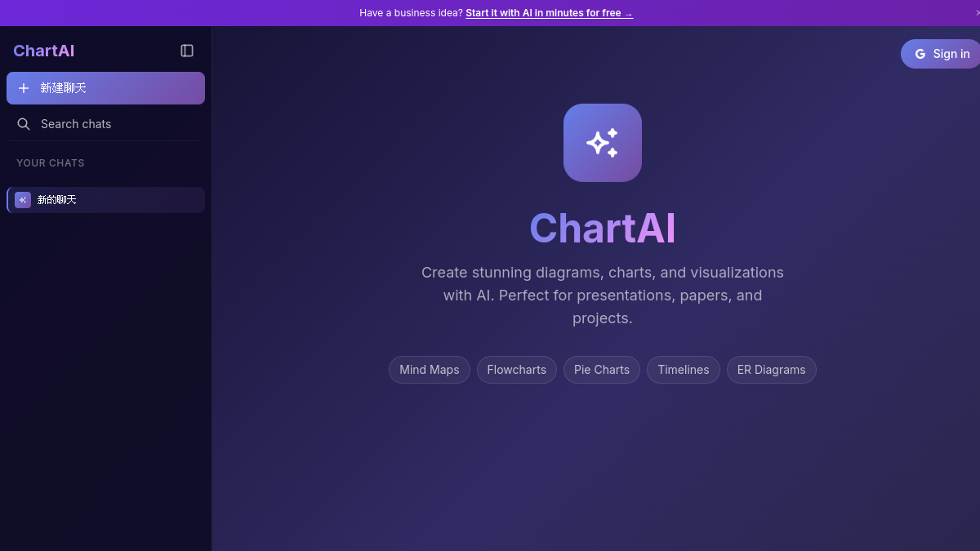Click the large ChartAI heading
This screenshot has width=980, height=551.
click(603, 228)
